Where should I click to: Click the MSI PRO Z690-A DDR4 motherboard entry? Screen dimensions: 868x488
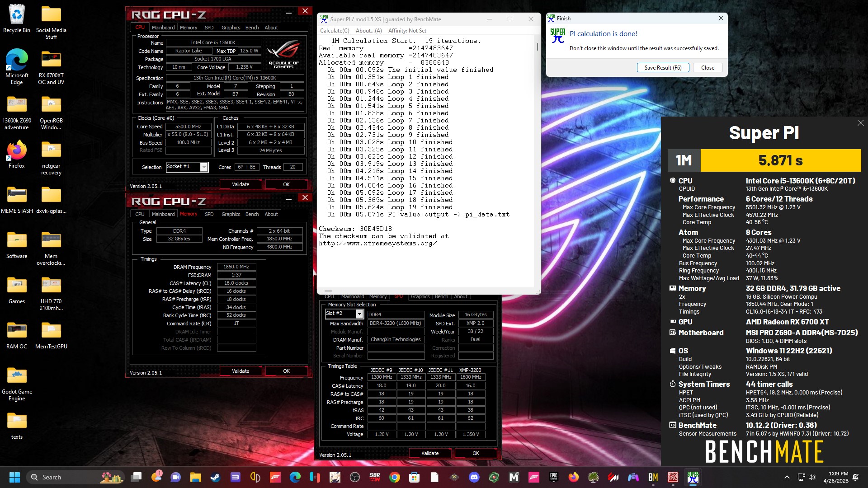click(802, 333)
